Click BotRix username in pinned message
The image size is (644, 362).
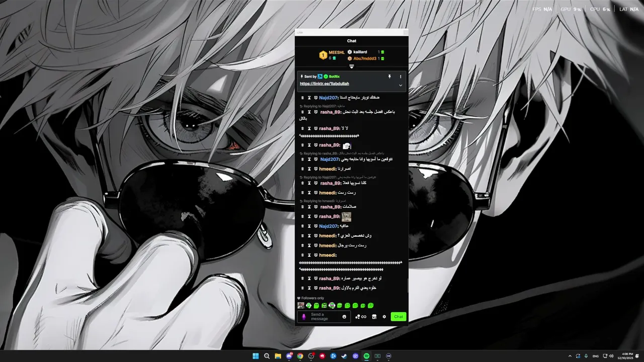tap(334, 76)
